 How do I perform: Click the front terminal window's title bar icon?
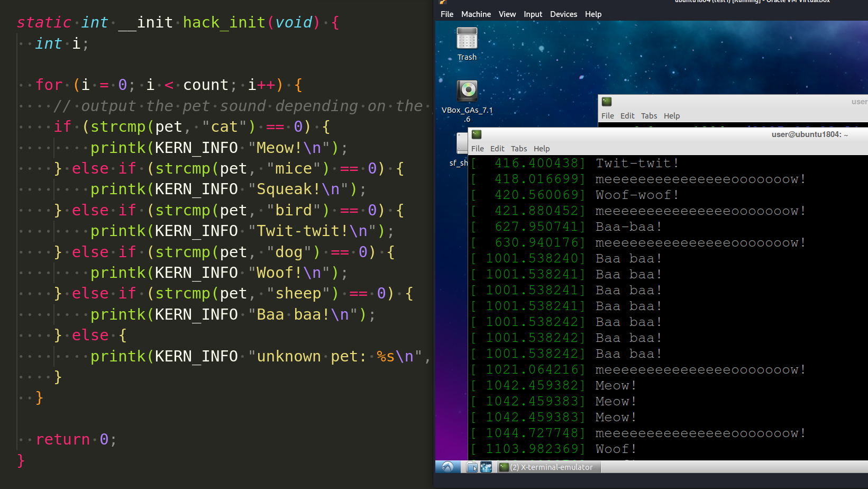477,134
